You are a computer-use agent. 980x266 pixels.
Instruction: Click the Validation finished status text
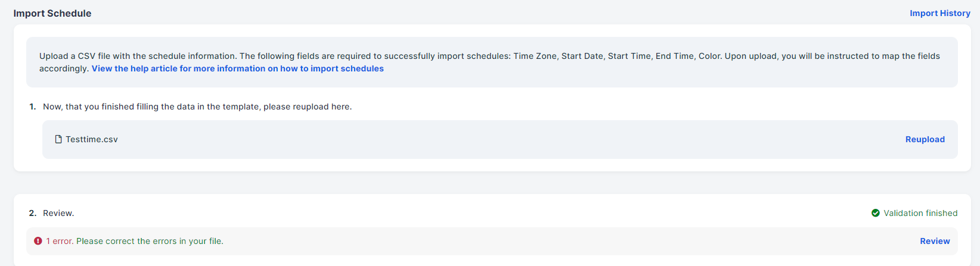[x=920, y=213]
